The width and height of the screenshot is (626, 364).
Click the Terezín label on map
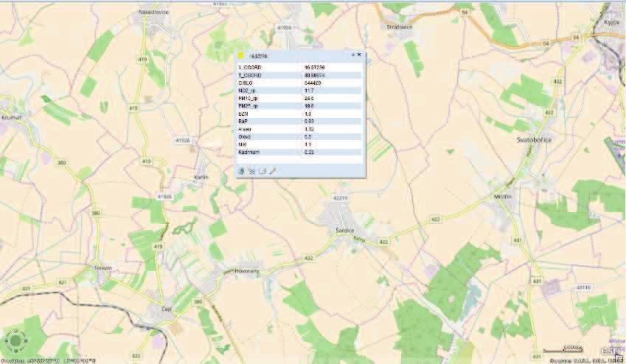(103, 267)
